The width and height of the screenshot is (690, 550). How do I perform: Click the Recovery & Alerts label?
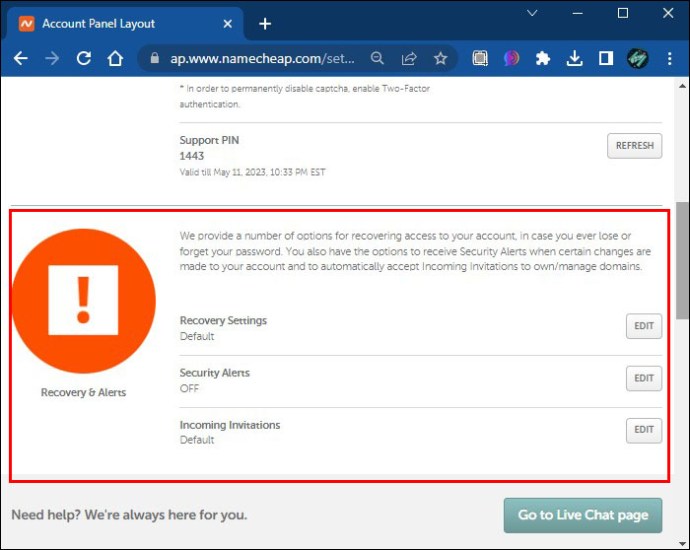pos(84,392)
